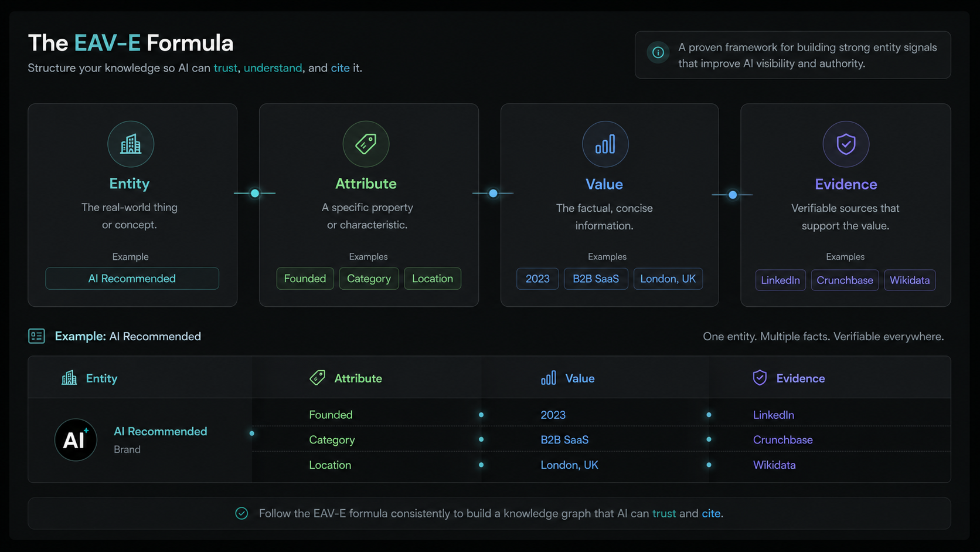The image size is (980, 552).
Task: Select the 'LinkedIn' chip in the Evidence card
Action: [x=780, y=280]
